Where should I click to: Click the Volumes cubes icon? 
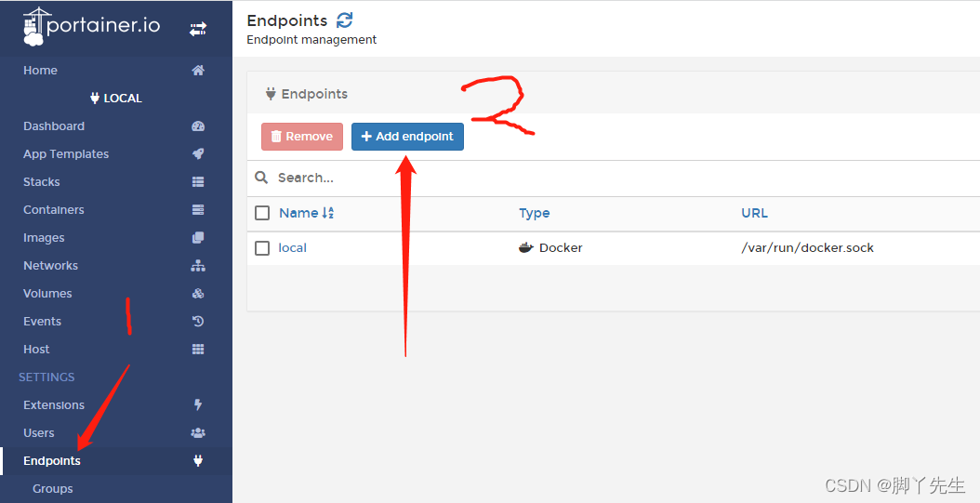[198, 294]
